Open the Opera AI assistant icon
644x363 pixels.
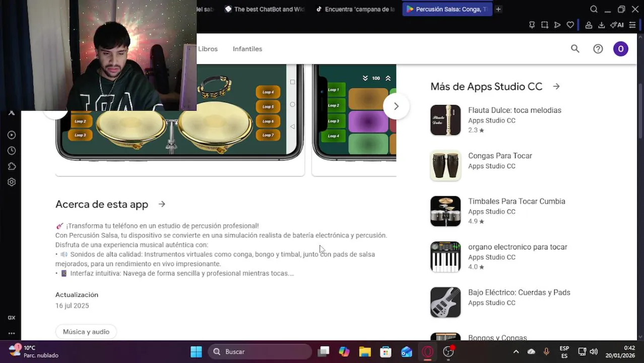(617, 25)
